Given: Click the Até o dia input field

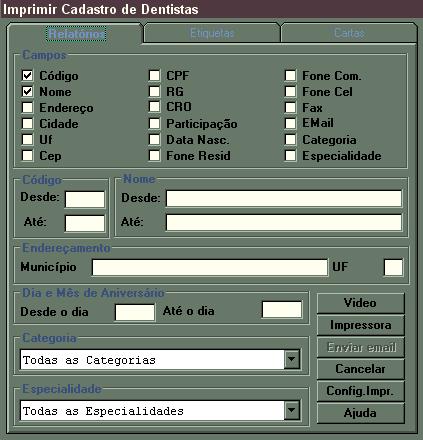Looking at the screenshot, I should [x=282, y=310].
